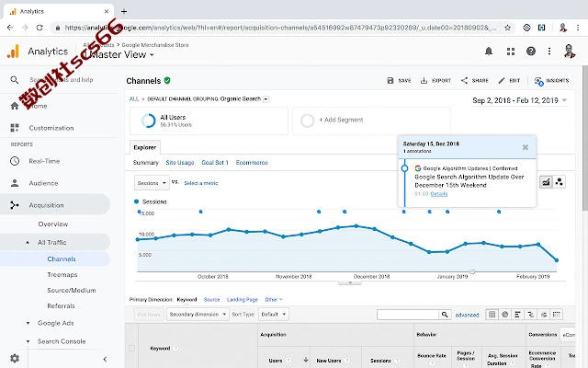
Task: Open the help question mark icon
Action: [531, 52]
